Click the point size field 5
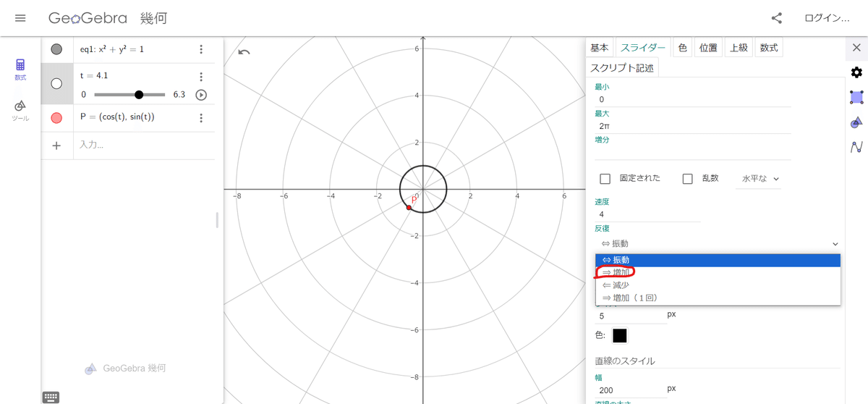 [631, 316]
